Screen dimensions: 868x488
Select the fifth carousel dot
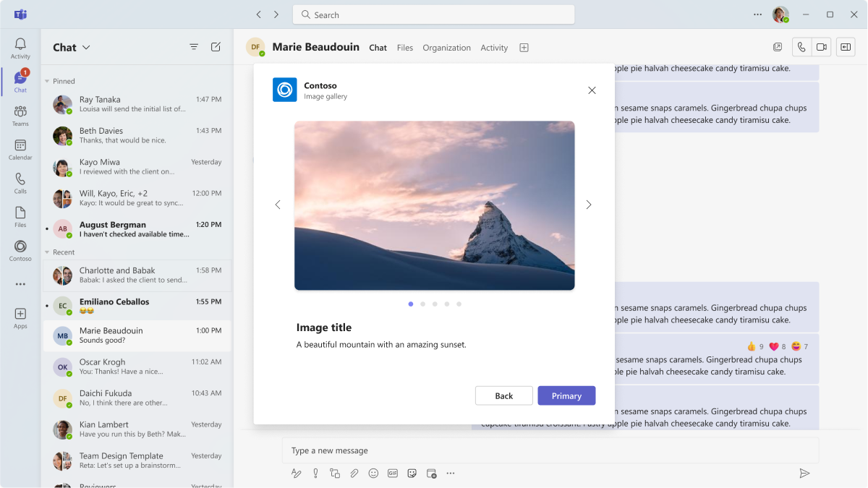pos(459,304)
